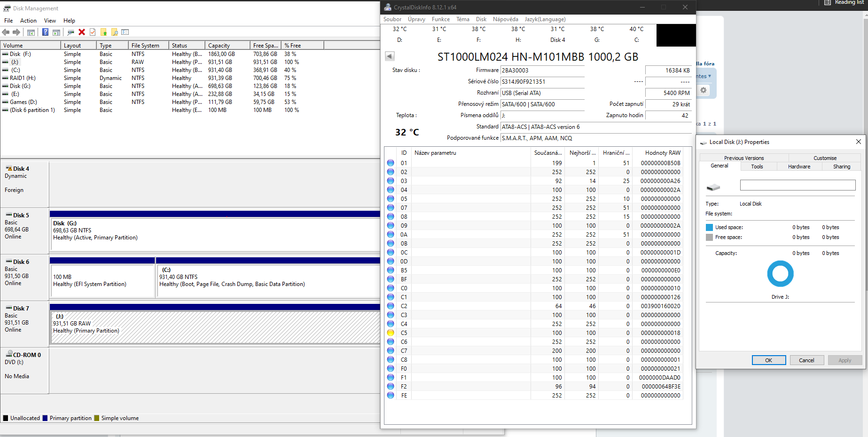Select the 32 °C D: drive button
The width and height of the screenshot is (868, 437).
400,34
